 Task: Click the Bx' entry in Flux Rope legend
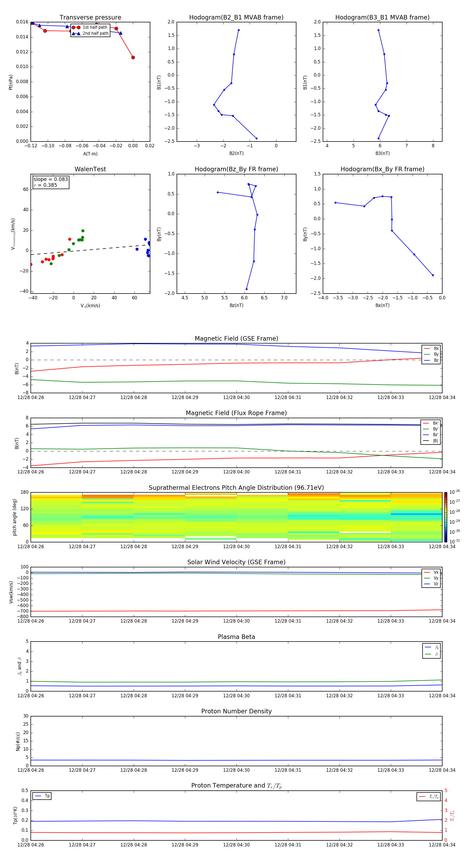431,423
